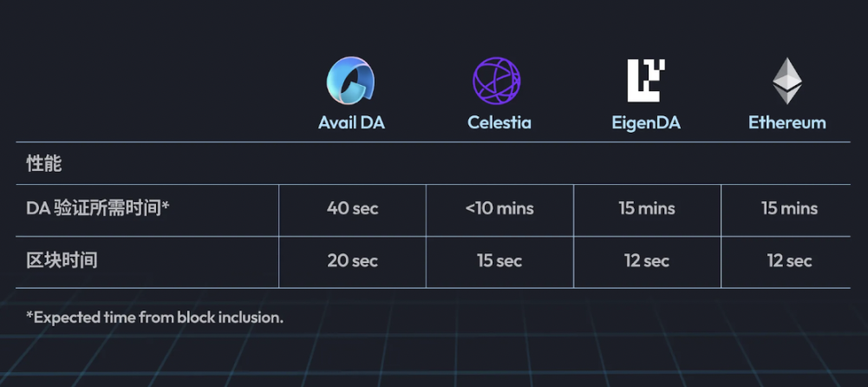The width and height of the screenshot is (868, 387).
Task: Click EigenDA's 15 mins verification cell
Action: pos(647,209)
